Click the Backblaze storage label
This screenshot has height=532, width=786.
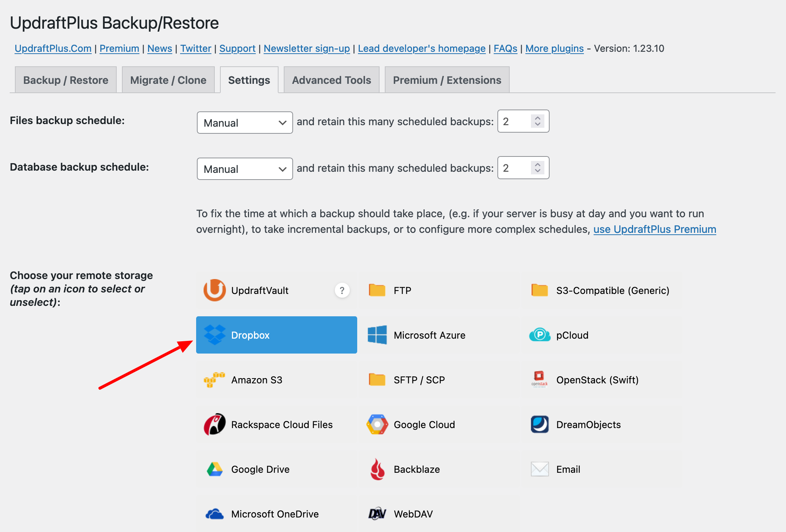click(x=417, y=469)
